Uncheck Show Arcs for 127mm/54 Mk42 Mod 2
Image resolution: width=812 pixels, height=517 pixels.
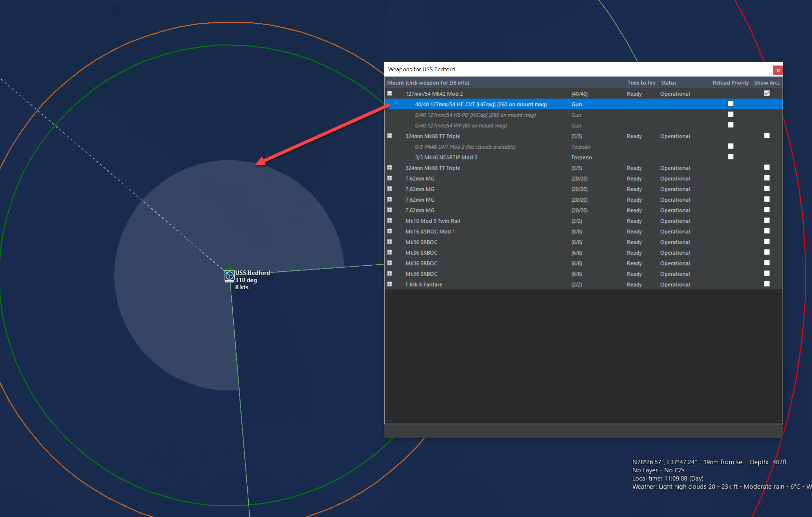tap(766, 93)
